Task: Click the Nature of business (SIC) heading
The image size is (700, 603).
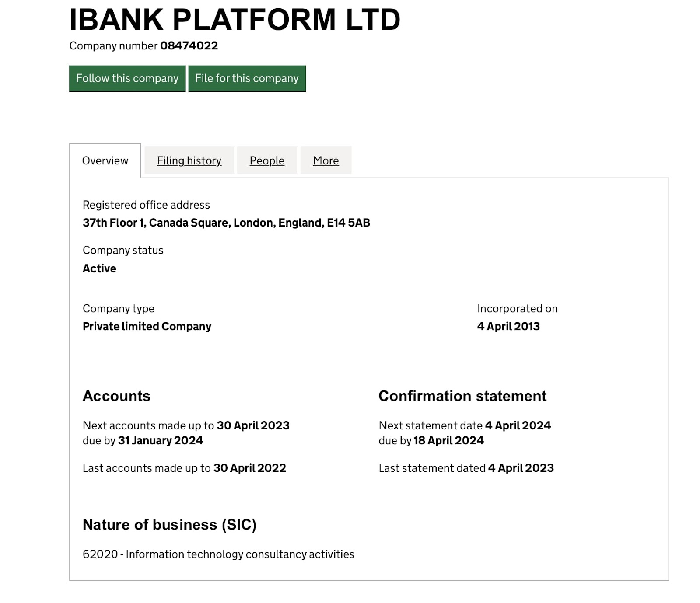Action: pos(169,524)
